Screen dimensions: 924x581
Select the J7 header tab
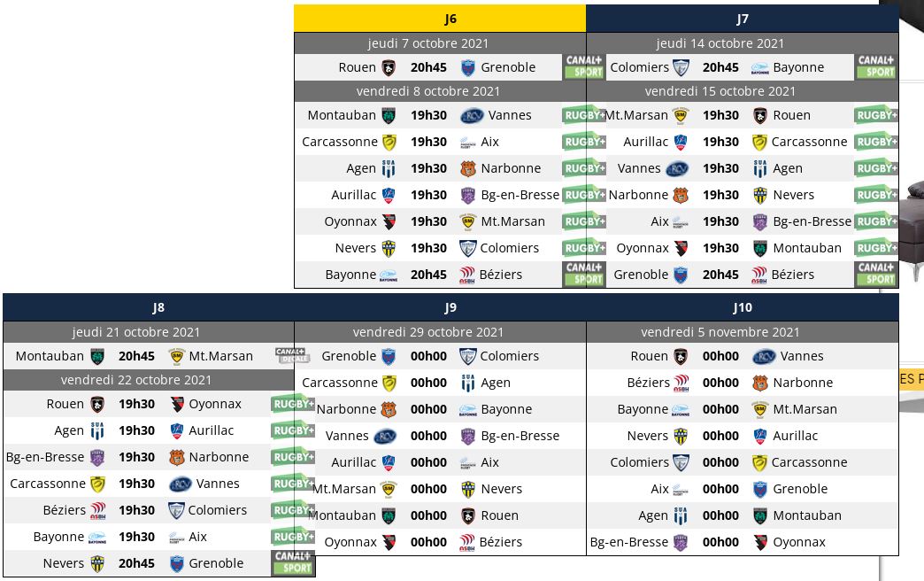click(742, 19)
